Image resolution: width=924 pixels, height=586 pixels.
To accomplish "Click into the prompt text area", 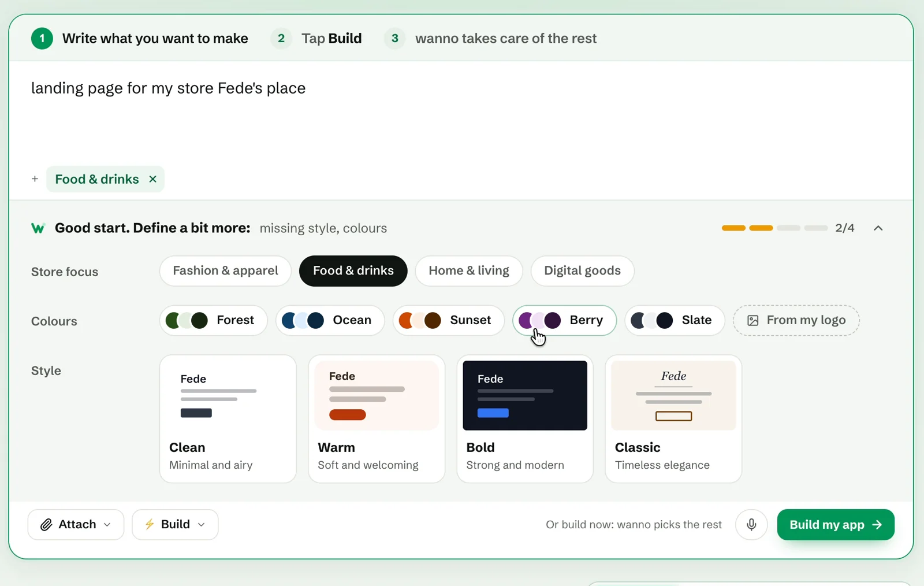I will 461,113.
